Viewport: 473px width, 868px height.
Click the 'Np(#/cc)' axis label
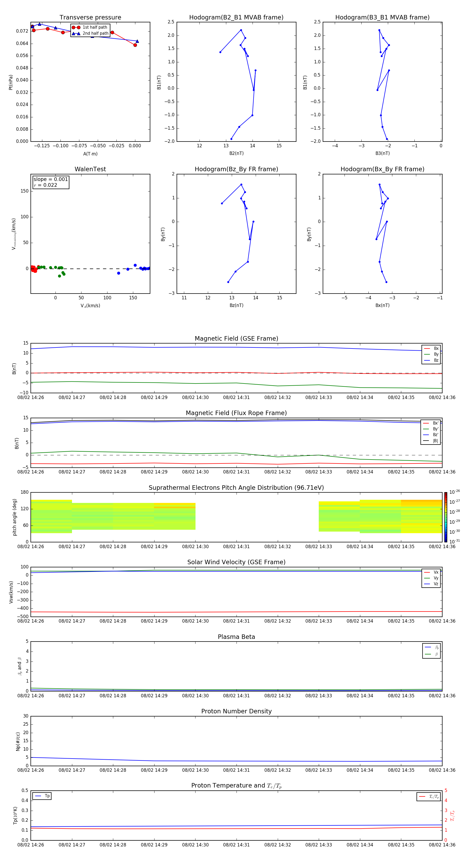tap(18, 741)
